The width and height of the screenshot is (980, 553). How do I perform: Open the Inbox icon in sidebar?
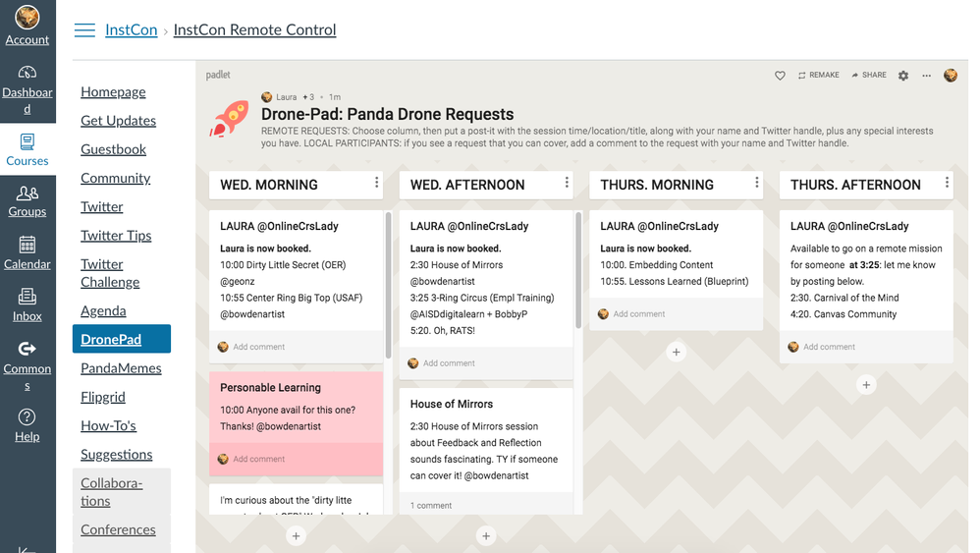(27, 297)
